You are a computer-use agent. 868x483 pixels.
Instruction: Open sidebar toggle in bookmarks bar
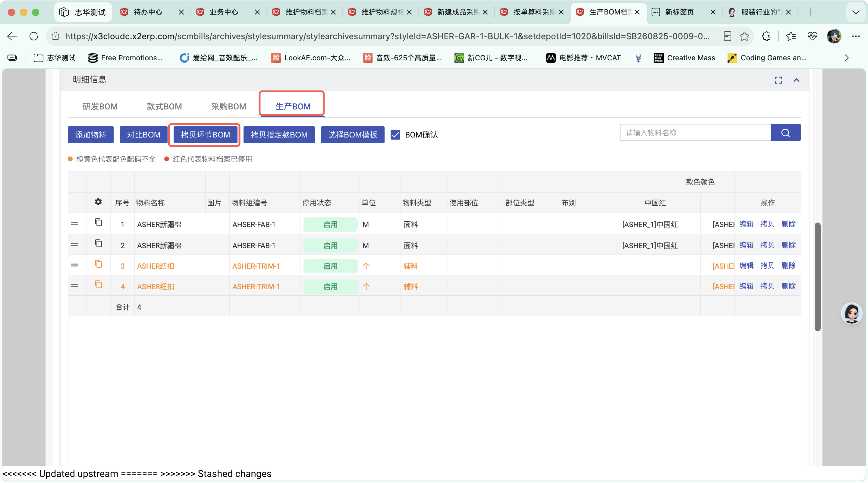(12, 58)
